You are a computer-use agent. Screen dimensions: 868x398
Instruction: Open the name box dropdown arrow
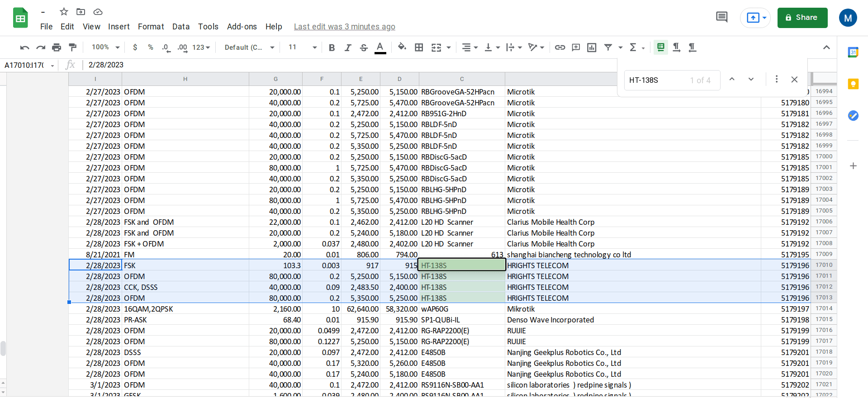52,66
